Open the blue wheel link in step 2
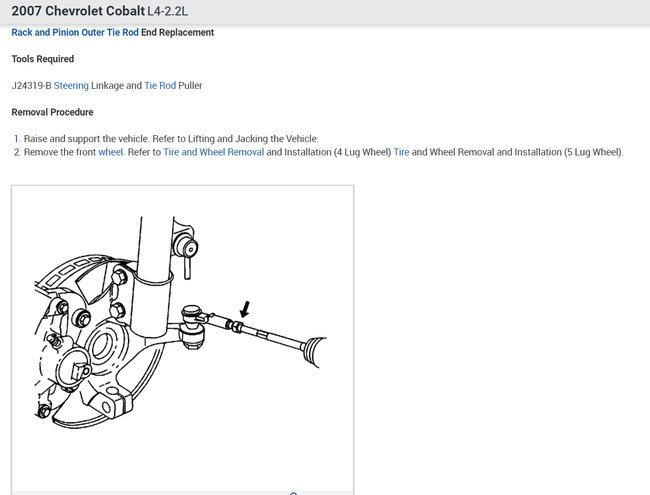 point(111,152)
